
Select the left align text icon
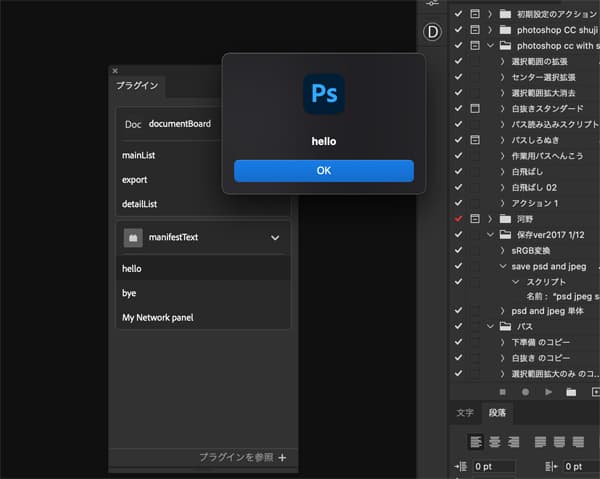click(x=477, y=441)
